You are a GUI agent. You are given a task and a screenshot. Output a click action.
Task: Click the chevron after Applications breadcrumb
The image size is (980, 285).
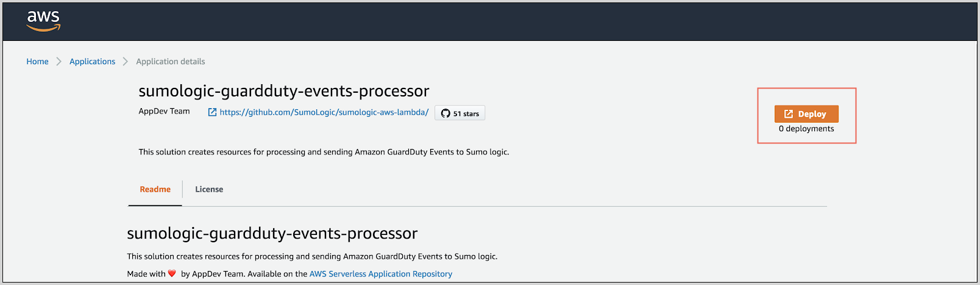click(x=126, y=62)
